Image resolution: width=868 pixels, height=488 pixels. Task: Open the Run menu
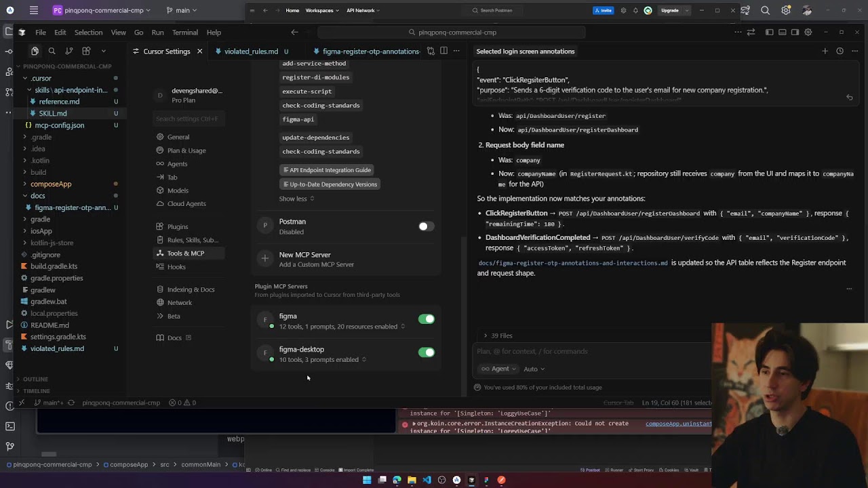click(157, 32)
